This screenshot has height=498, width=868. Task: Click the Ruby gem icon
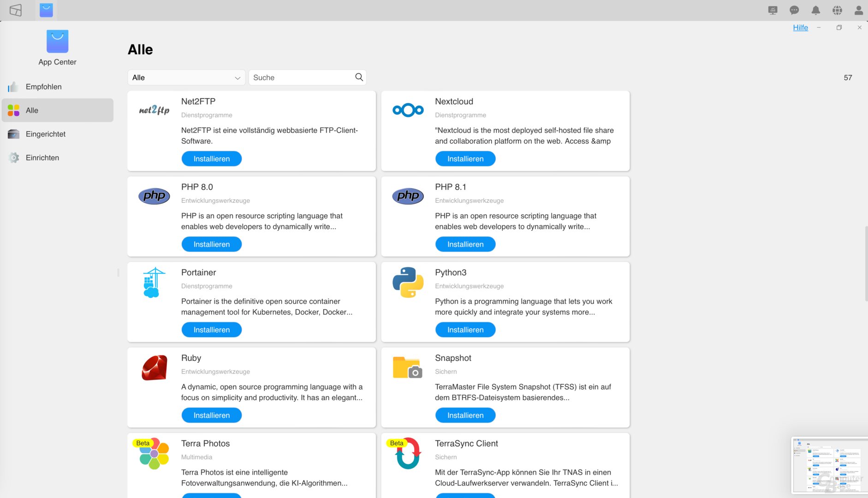coord(154,368)
